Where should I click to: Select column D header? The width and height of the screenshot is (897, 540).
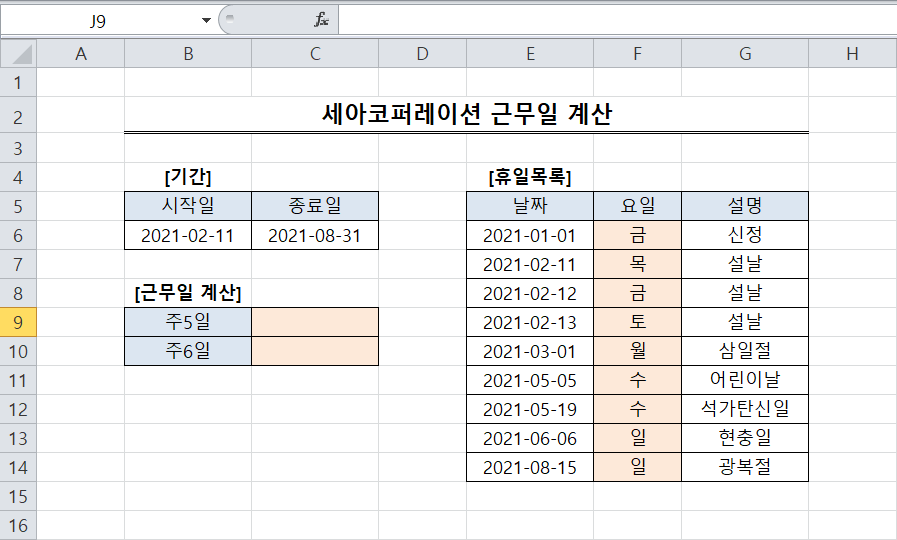pyautogui.click(x=423, y=54)
